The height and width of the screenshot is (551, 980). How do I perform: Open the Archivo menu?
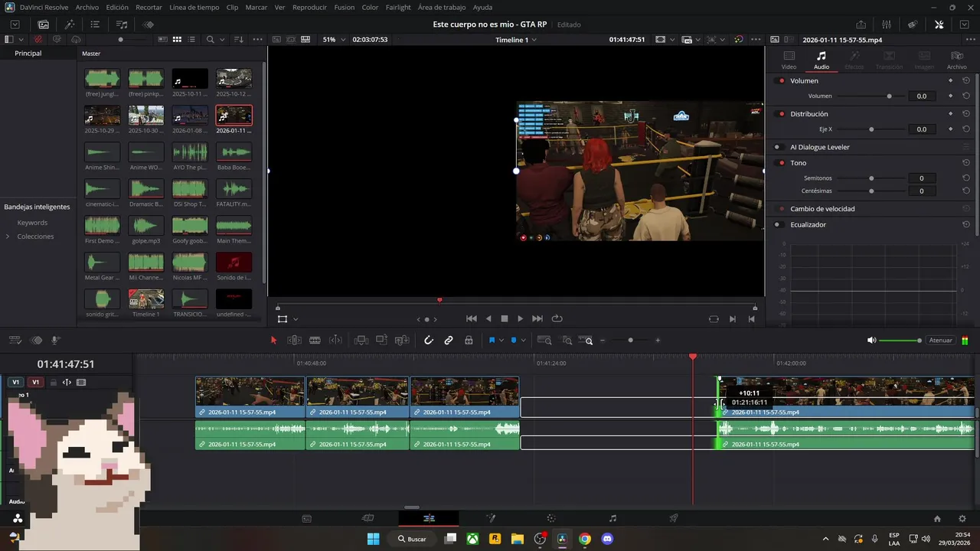click(x=87, y=7)
